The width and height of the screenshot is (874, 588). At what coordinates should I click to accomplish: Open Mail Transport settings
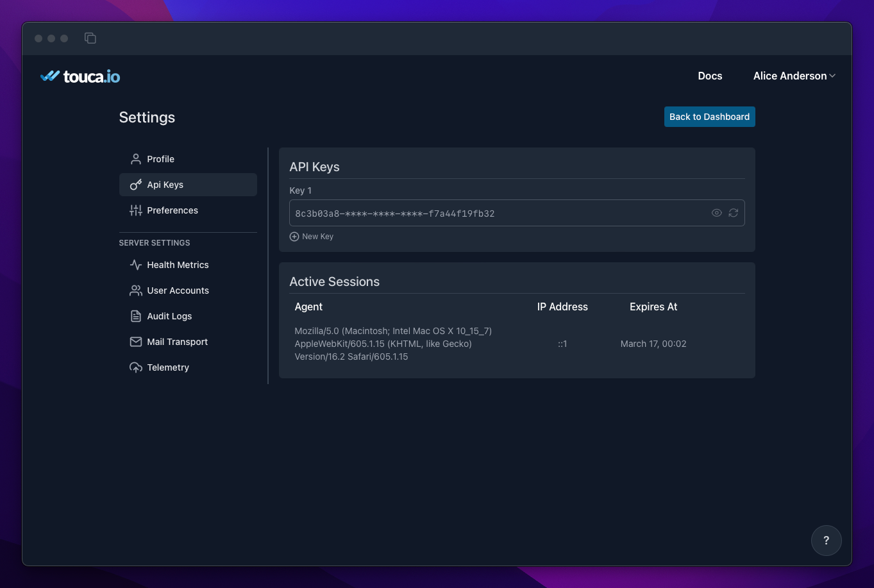tap(188, 342)
